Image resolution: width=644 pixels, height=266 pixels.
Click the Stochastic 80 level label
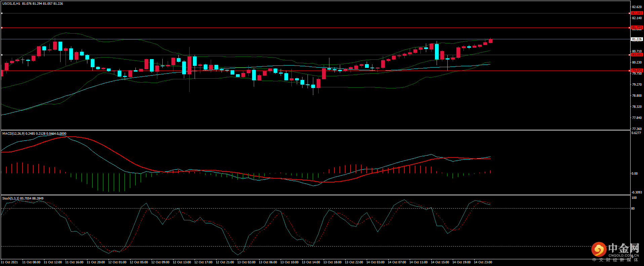[633, 209]
